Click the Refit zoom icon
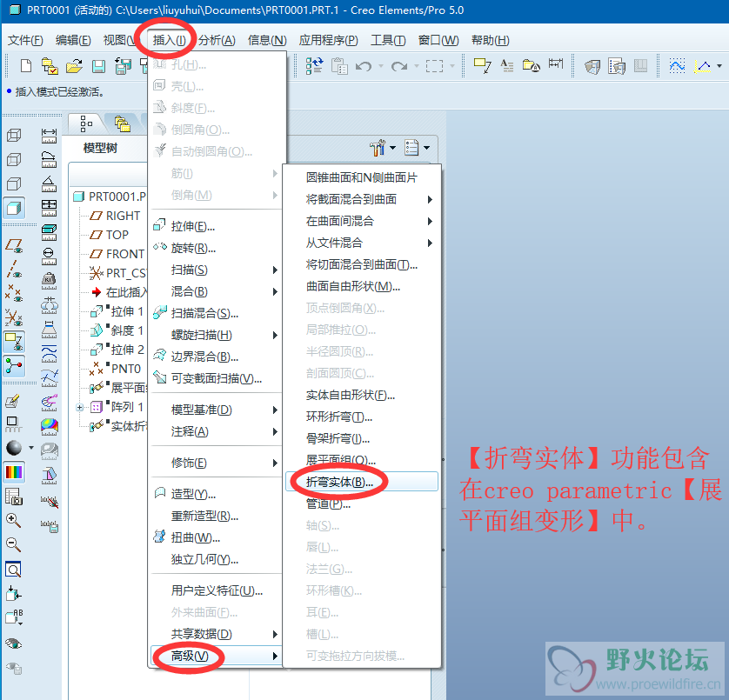Image resolution: width=729 pixels, height=700 pixels. click(x=13, y=570)
